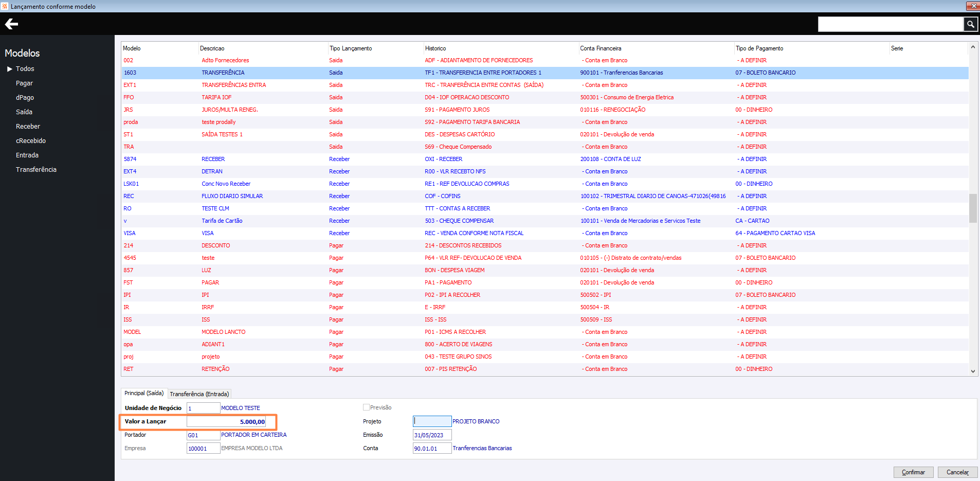Sort by the Modelo column header
This screenshot has height=481, width=980.
point(159,48)
